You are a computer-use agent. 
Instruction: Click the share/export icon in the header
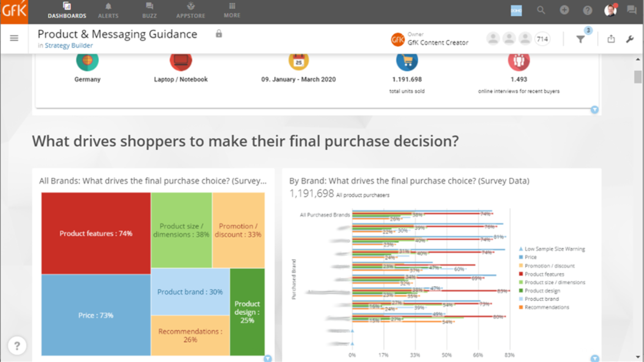coord(611,39)
